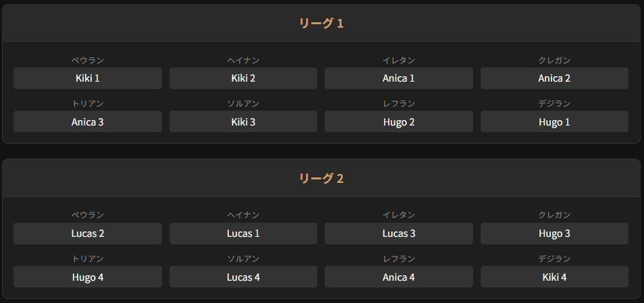The height and width of the screenshot is (303, 644).
Task: Click Hugo 3 under クレガン in リーグ 2
Action: [554, 233]
